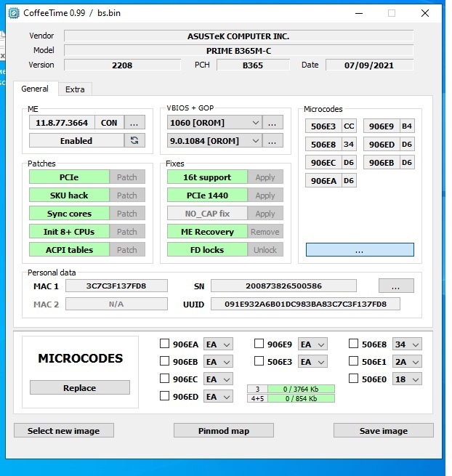Viewport: 452px width, 476px height.
Task: Check the 906ED microcode checkbox
Action: (x=164, y=396)
